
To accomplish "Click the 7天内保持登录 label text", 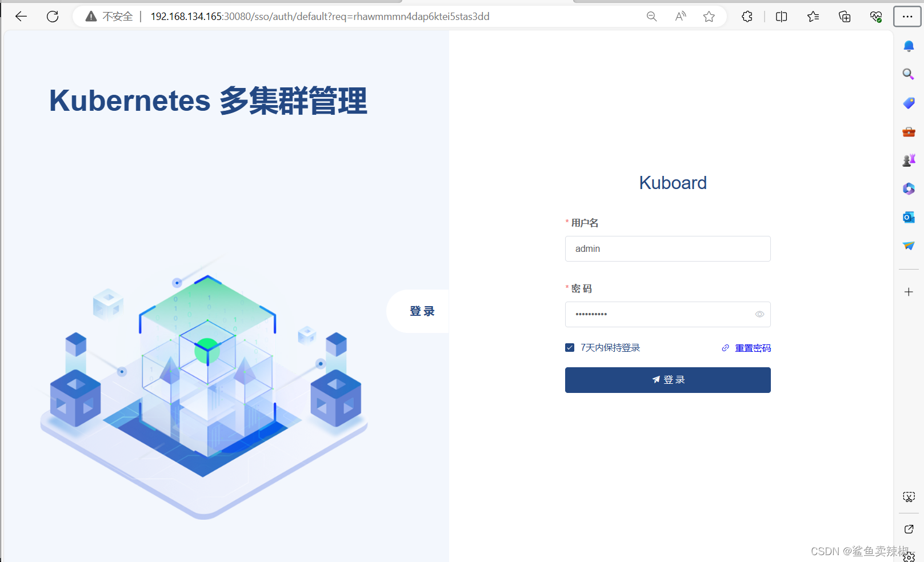I will tap(610, 348).
